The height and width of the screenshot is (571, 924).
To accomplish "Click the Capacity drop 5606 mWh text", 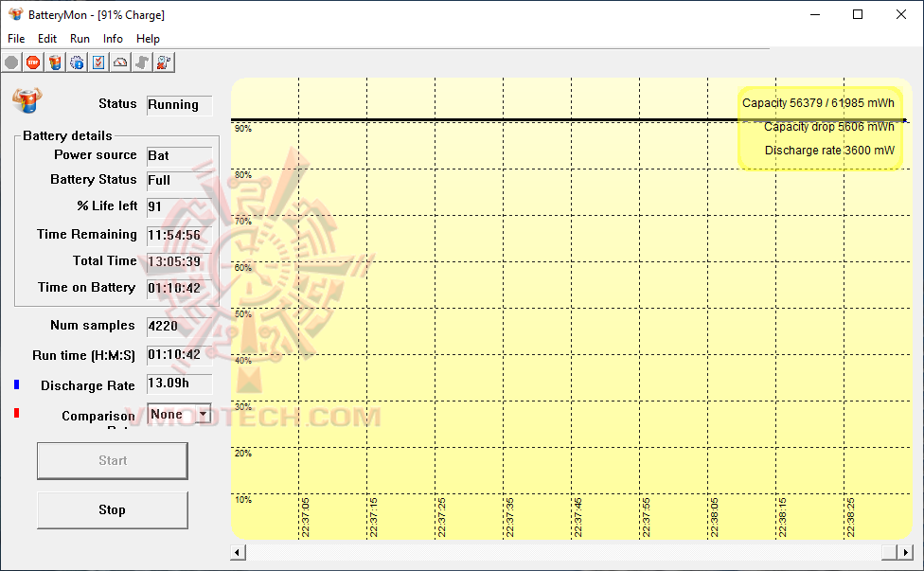I will (829, 127).
